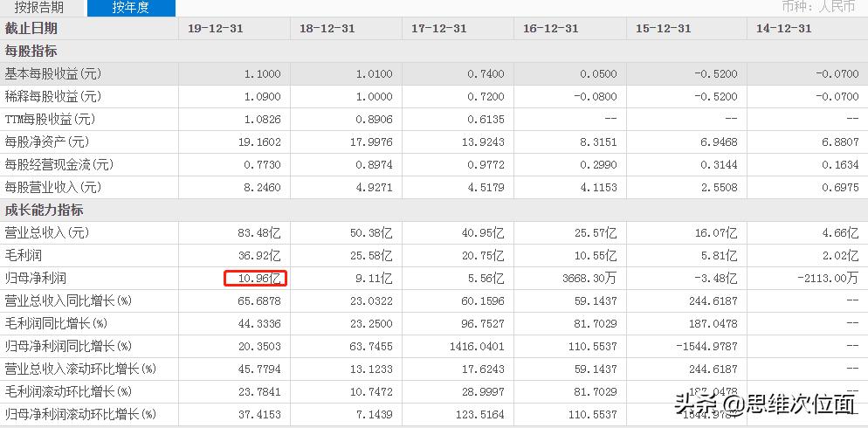Screen dimensions: 868x428
Task: Click the -2113.00万 net profit cell
Action: [828, 278]
